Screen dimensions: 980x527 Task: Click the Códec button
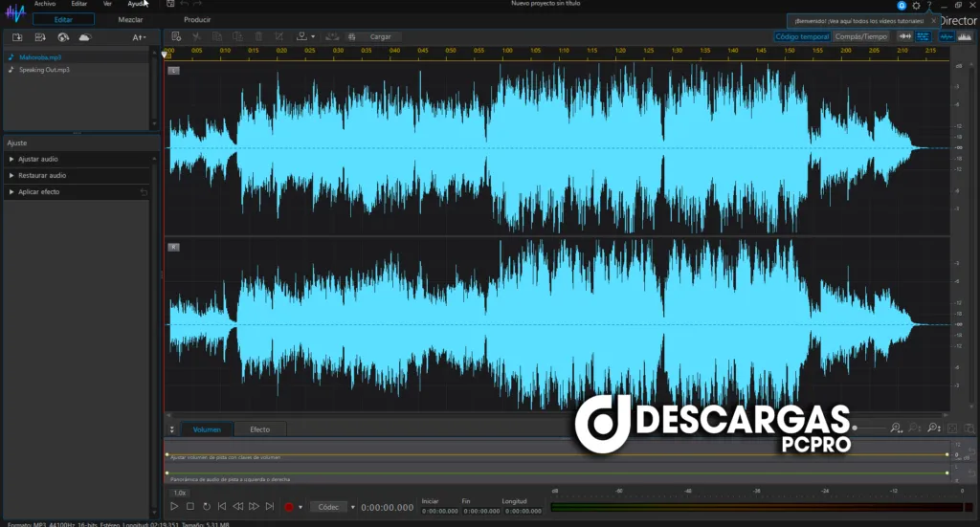pyautogui.click(x=328, y=507)
